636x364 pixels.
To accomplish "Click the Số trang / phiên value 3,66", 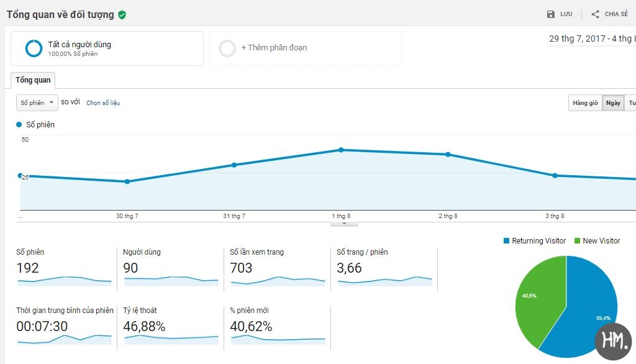I will pos(349,268).
